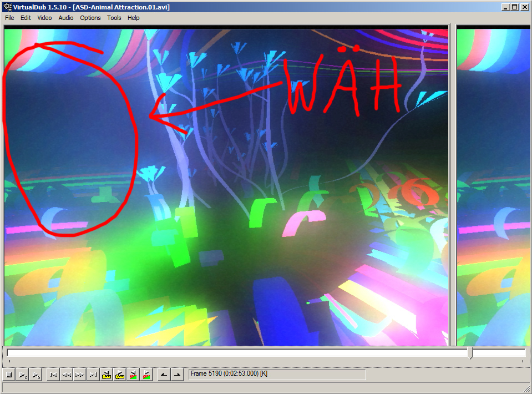Open the File menu
Screen dimensions: 532x394
coord(9,18)
